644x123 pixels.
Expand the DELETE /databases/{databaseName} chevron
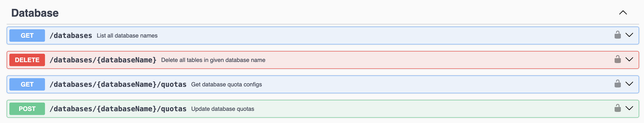click(629, 59)
